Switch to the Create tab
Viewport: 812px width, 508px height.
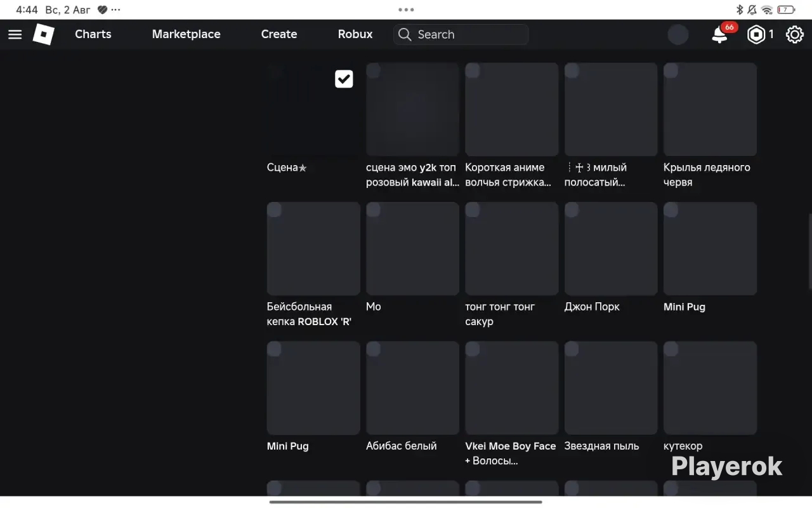click(279, 34)
